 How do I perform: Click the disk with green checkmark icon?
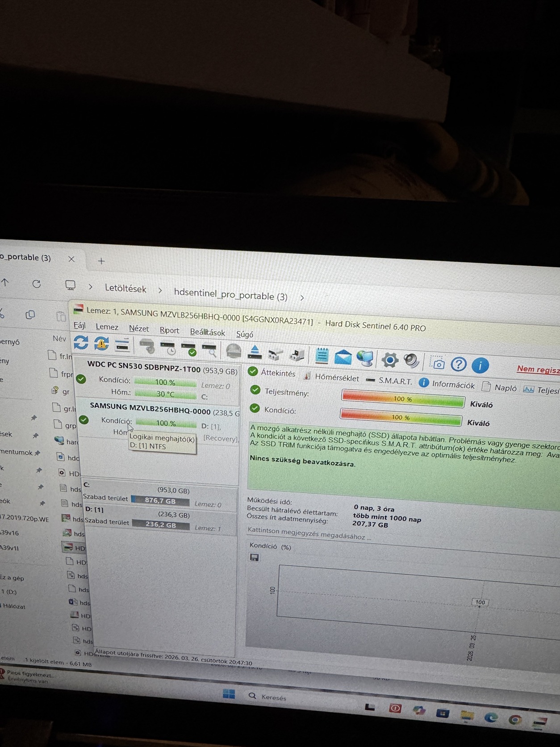pyautogui.click(x=189, y=349)
